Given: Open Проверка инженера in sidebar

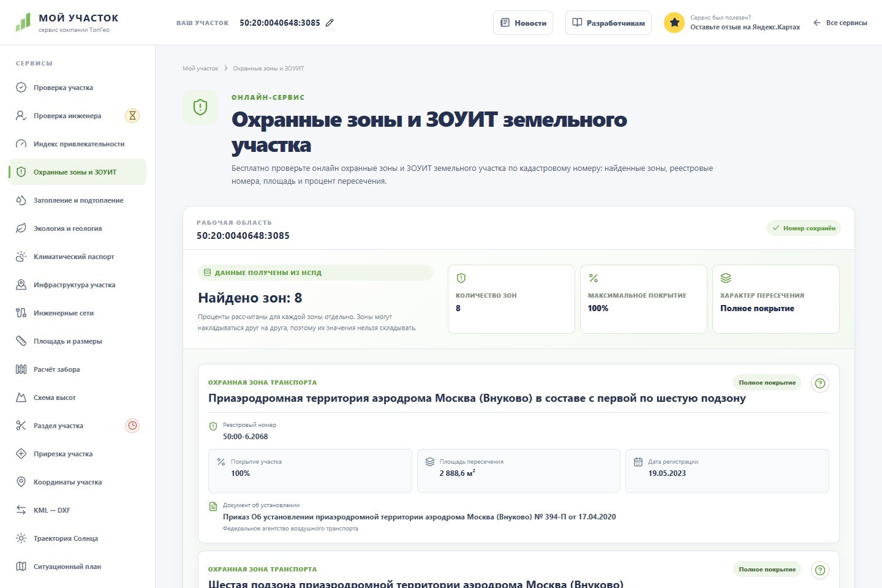Looking at the screenshot, I should (x=77, y=116).
